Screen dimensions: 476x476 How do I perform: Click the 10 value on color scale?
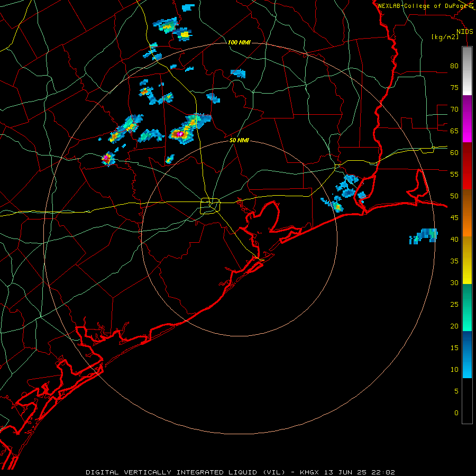(454, 370)
